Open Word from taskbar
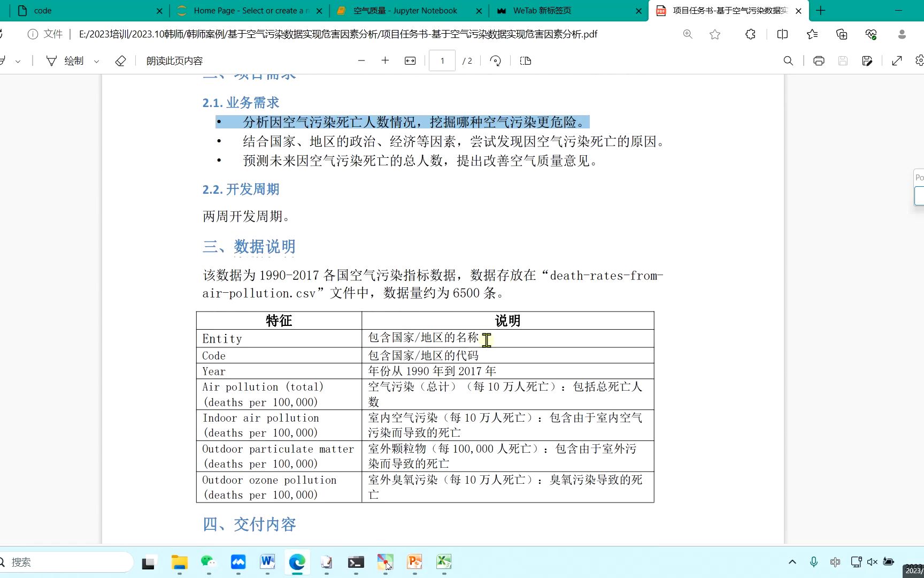This screenshot has width=924, height=578. point(267,562)
